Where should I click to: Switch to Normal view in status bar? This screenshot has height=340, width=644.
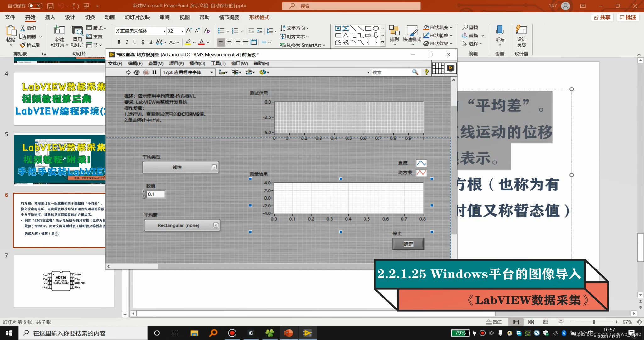(x=516, y=322)
